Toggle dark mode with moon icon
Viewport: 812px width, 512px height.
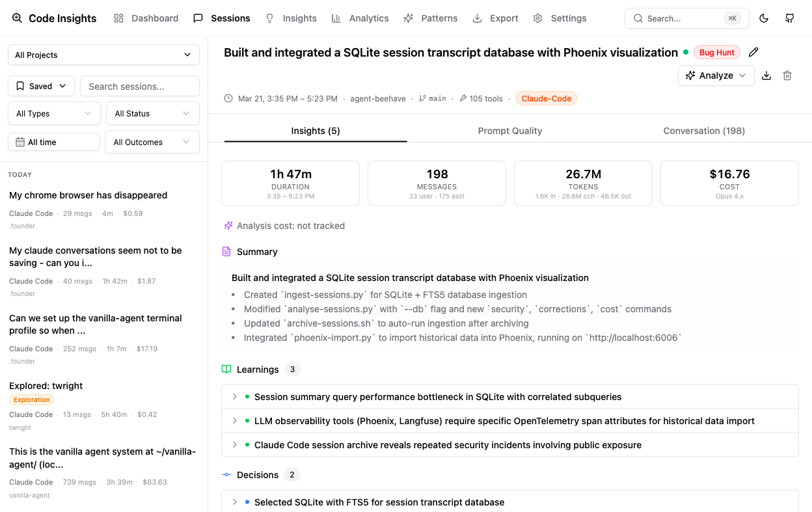(764, 18)
